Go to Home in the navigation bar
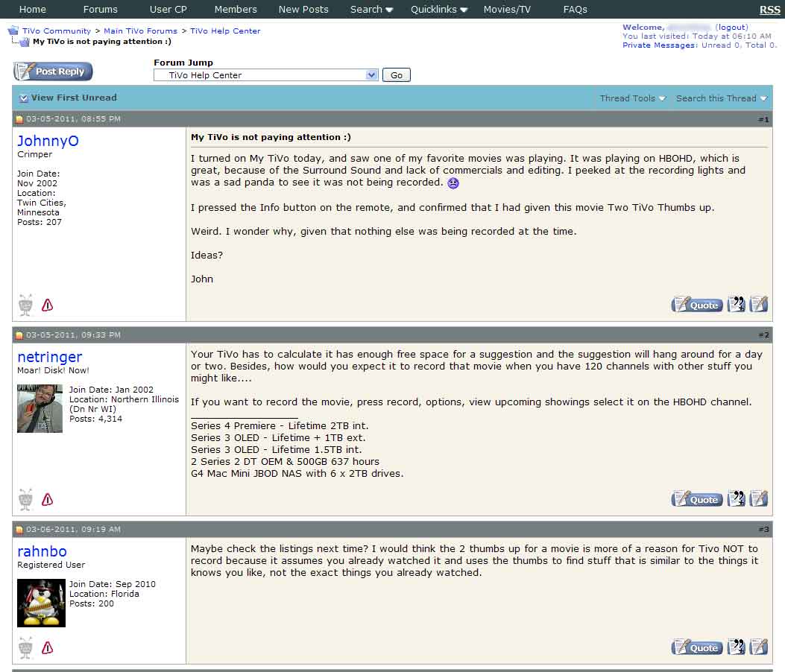The image size is (785, 672). pyautogui.click(x=33, y=10)
